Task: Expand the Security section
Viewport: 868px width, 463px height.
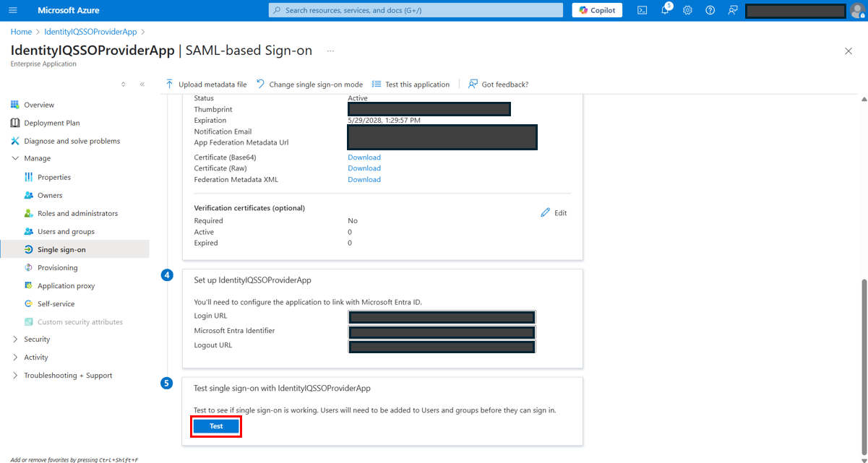Action: click(x=36, y=339)
